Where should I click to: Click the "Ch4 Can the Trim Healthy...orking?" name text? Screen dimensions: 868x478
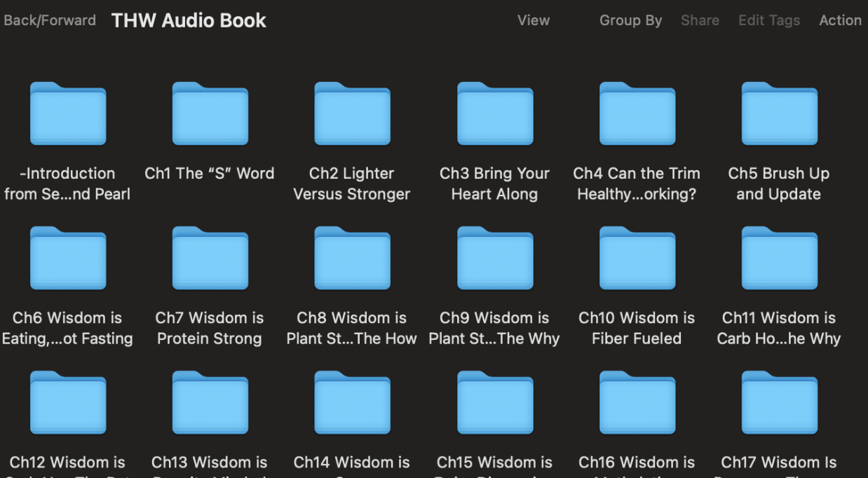click(637, 184)
